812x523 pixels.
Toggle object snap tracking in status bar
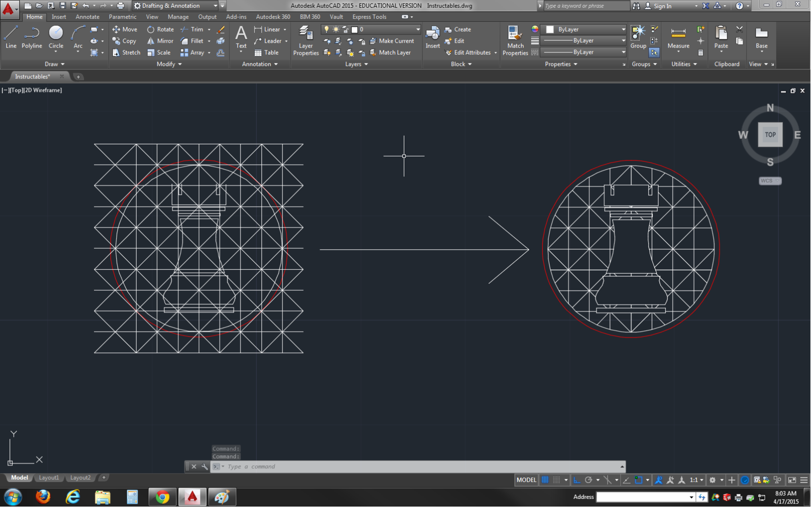coord(626,480)
